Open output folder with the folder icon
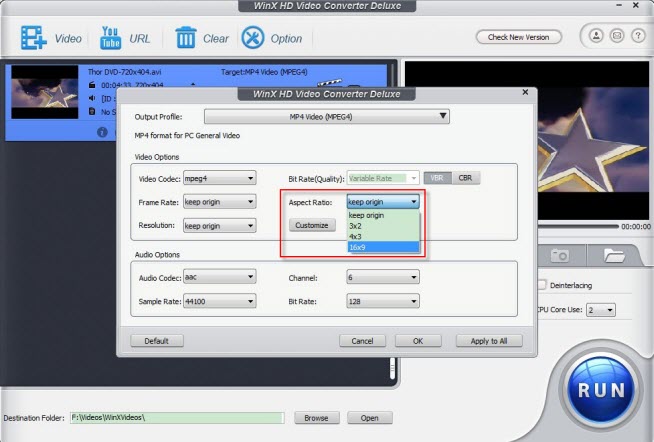Image resolution: width=654 pixels, height=442 pixels. tap(614, 255)
